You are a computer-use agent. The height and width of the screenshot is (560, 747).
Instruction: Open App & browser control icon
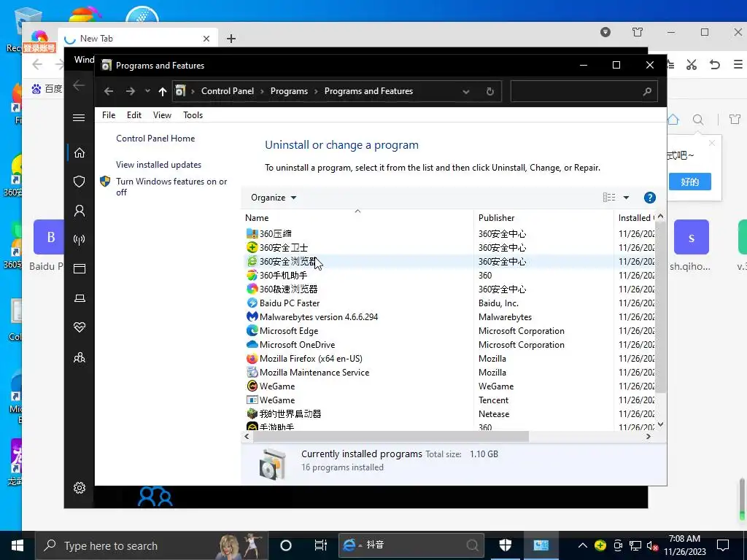click(x=79, y=269)
